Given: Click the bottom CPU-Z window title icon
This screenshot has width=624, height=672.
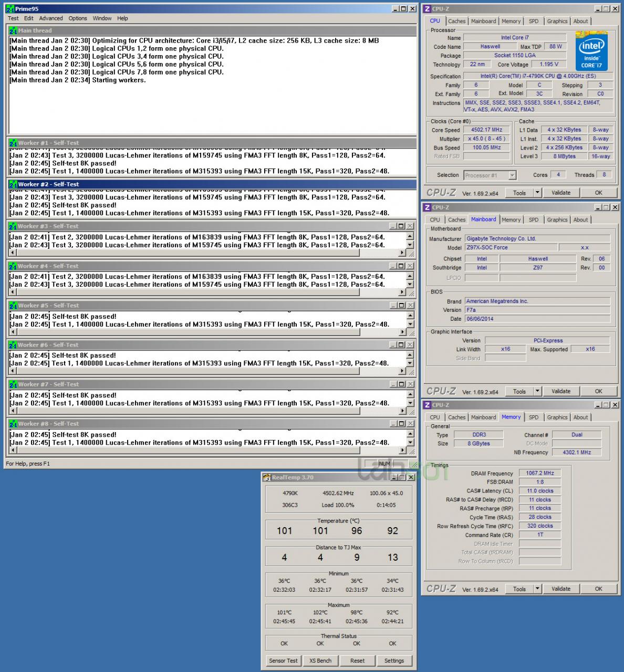Looking at the screenshot, I should 428,405.
